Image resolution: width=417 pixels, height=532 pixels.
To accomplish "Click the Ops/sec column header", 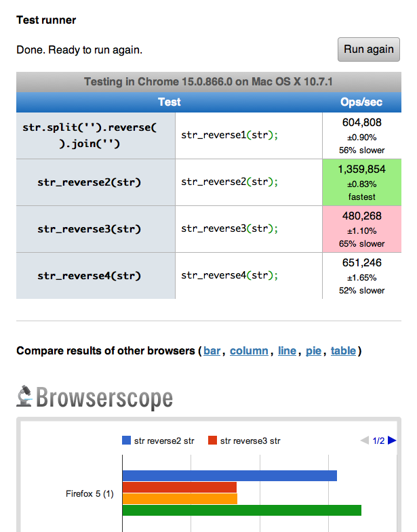I will (361, 102).
